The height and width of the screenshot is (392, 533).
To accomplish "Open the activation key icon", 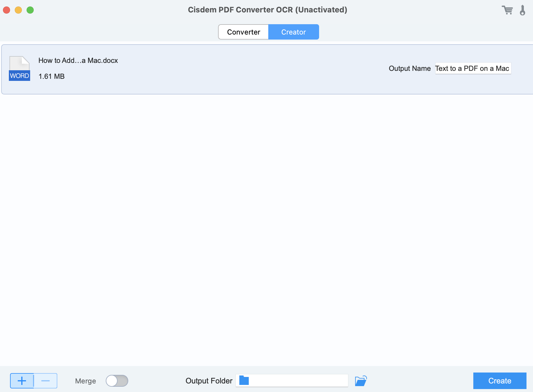I will click(x=523, y=10).
